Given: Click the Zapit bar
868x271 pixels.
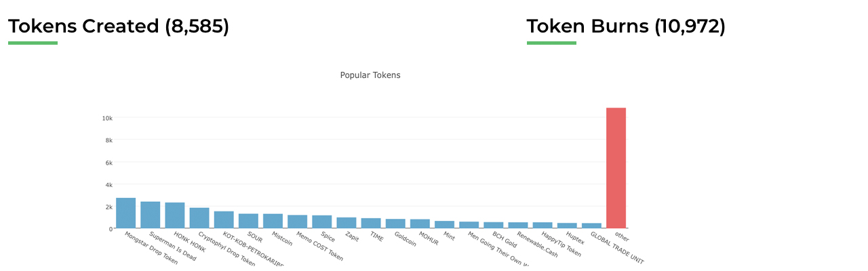Looking at the screenshot, I should 347,223.
